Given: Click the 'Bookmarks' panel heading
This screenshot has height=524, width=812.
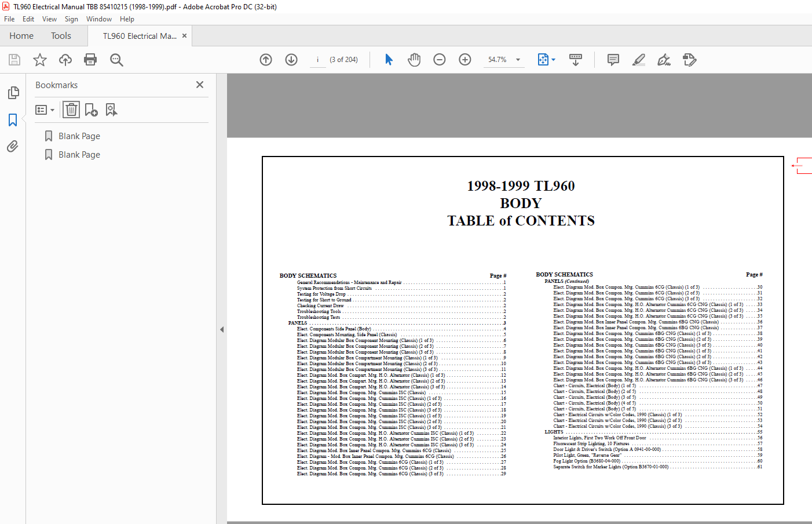Looking at the screenshot, I should pyautogui.click(x=56, y=85).
